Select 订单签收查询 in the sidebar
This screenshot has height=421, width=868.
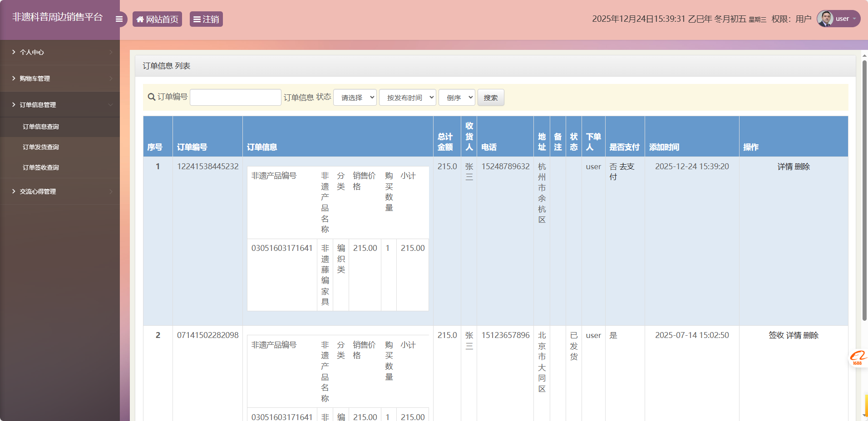click(41, 167)
